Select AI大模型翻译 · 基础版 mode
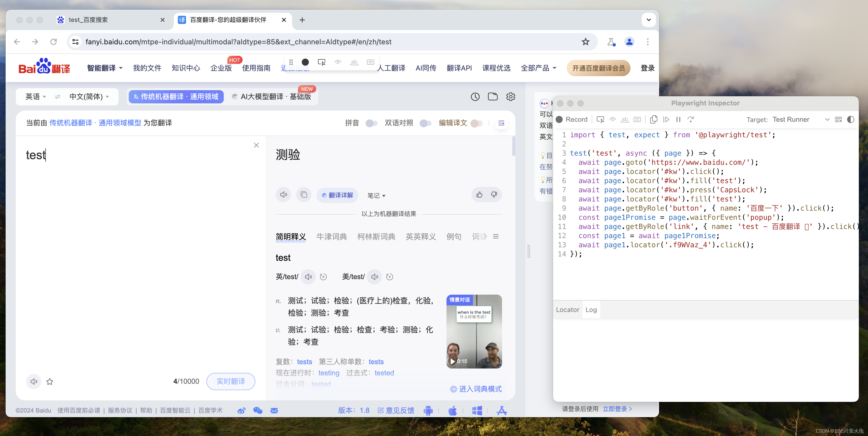The image size is (868, 436). tap(272, 97)
